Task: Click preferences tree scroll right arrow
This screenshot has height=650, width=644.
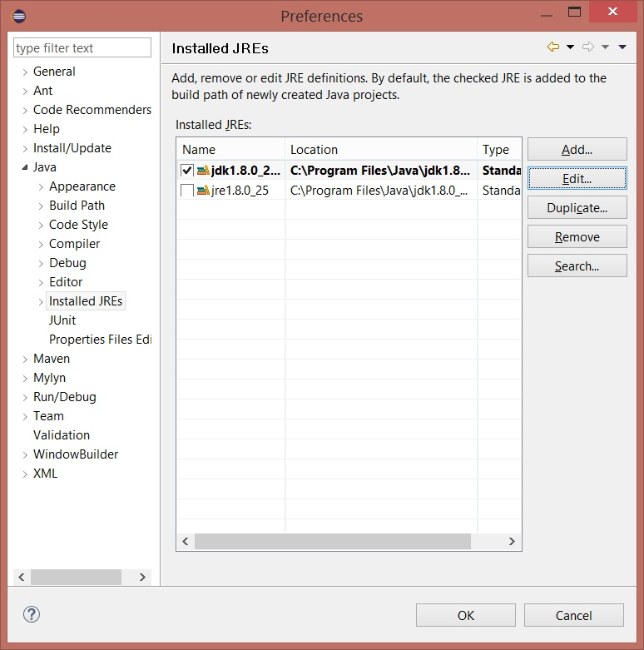Action: pos(142,577)
